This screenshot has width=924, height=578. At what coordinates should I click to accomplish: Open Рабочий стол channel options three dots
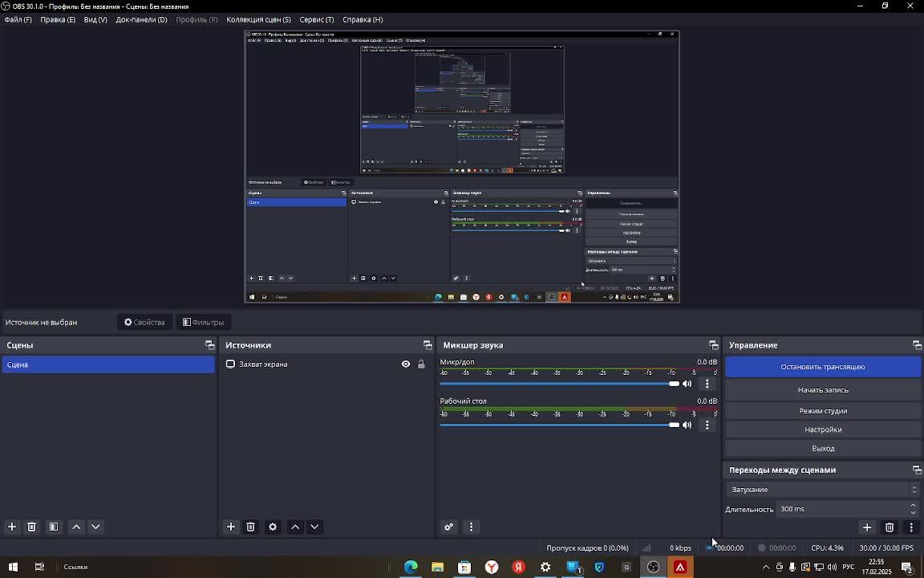coord(707,425)
